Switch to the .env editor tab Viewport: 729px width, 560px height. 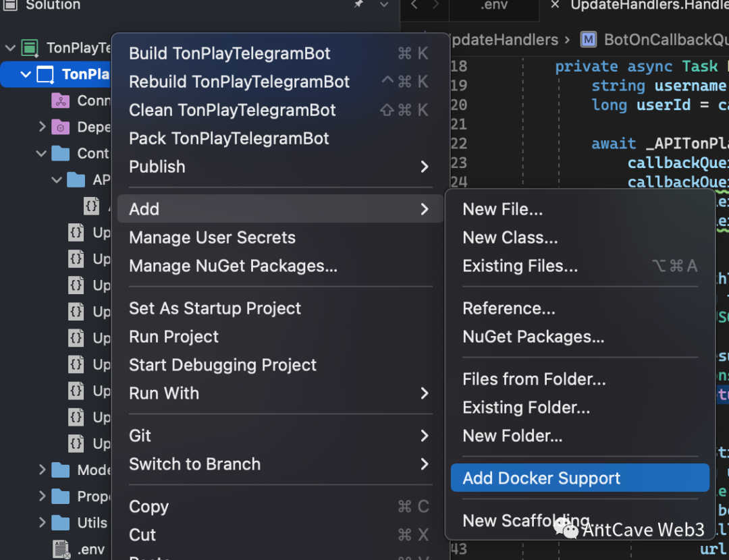[x=494, y=5]
